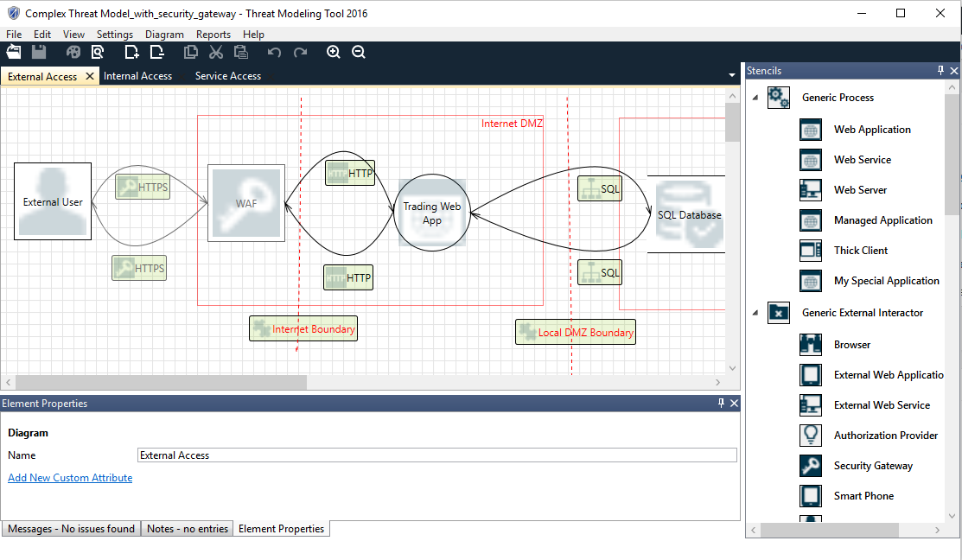Image resolution: width=962 pixels, height=560 pixels.
Task: Select the Thick Client stencil icon
Action: (811, 251)
